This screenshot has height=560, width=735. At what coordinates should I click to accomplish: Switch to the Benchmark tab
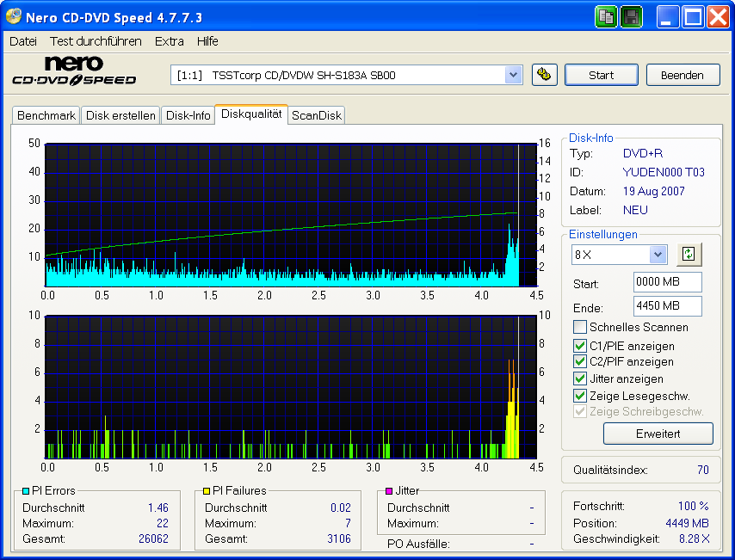pyautogui.click(x=46, y=115)
